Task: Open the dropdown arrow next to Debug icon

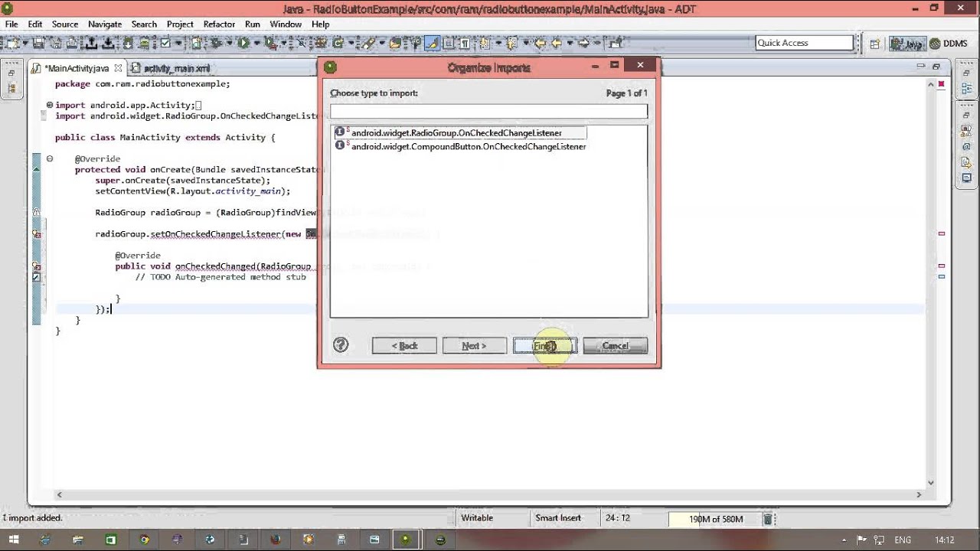Action: click(229, 44)
